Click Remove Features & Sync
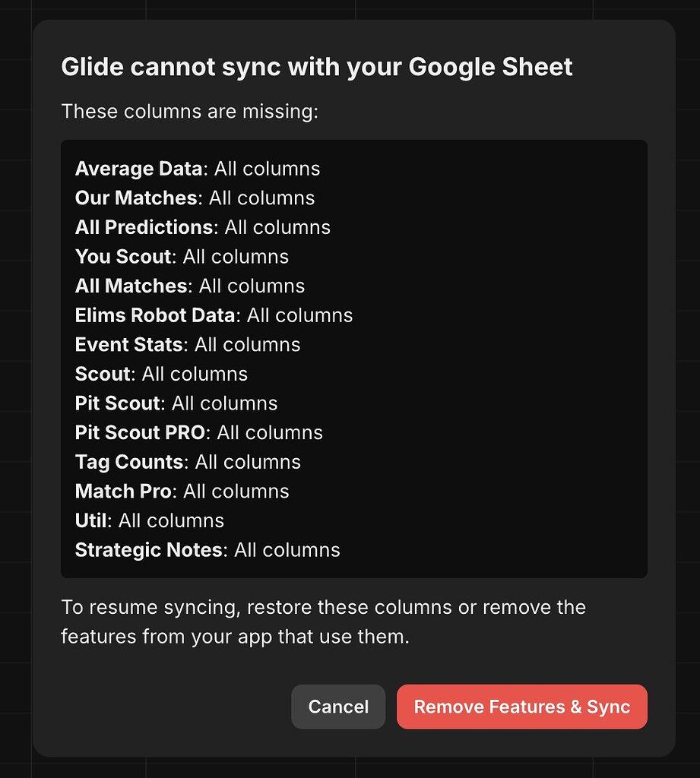This screenshot has width=700, height=778. 521,707
